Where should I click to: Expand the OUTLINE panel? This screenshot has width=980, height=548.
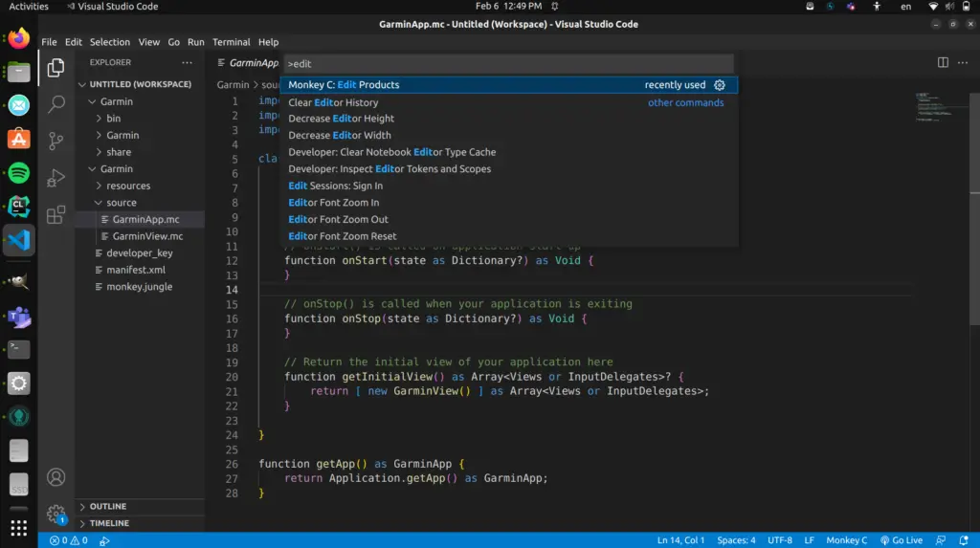pos(140,506)
